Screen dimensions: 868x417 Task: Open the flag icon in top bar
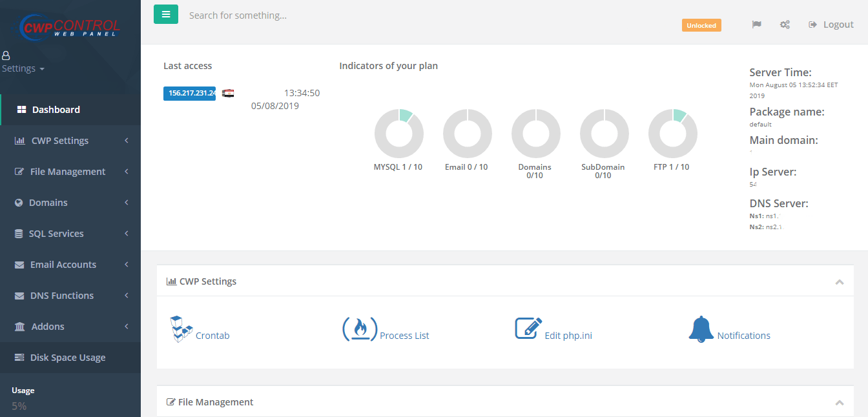tap(757, 25)
